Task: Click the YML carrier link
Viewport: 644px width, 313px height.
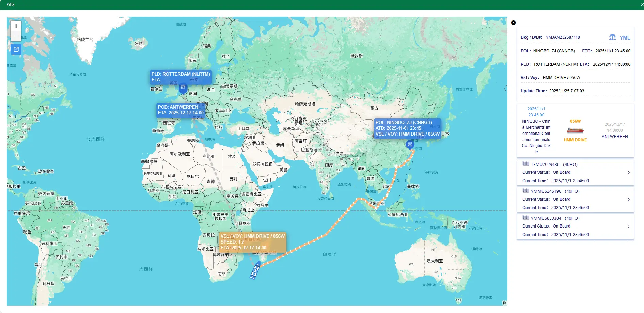Action: pyautogui.click(x=625, y=37)
